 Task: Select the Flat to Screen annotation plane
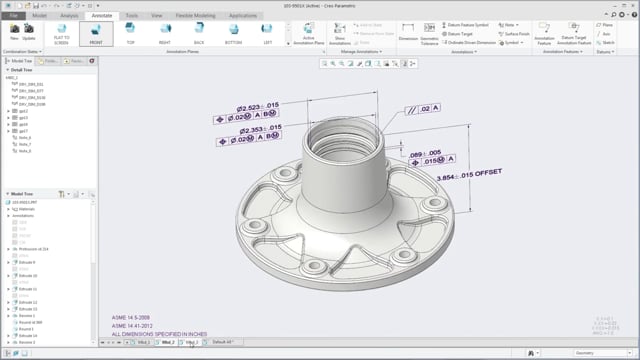pyautogui.click(x=62, y=34)
